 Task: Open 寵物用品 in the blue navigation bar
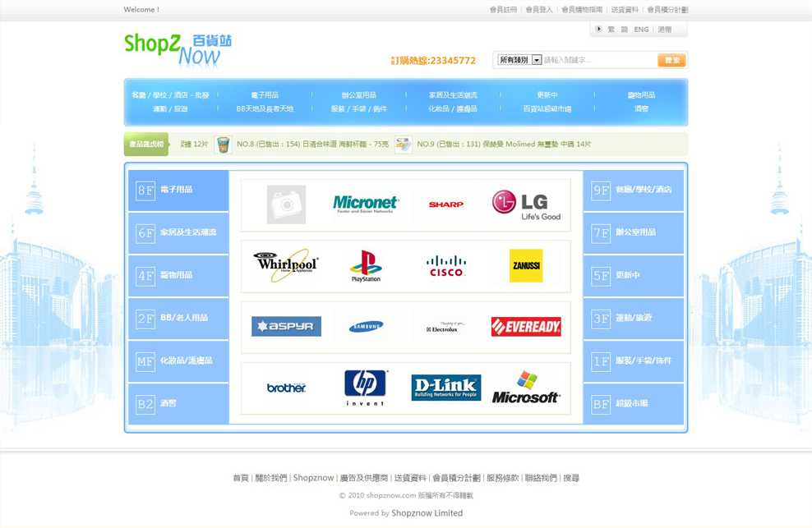642,94
